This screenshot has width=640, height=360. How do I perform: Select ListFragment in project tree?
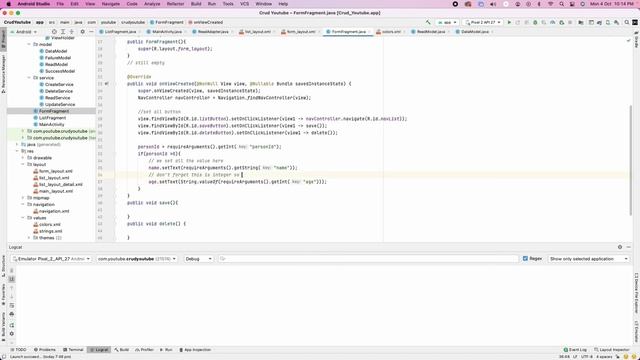[x=52, y=118]
